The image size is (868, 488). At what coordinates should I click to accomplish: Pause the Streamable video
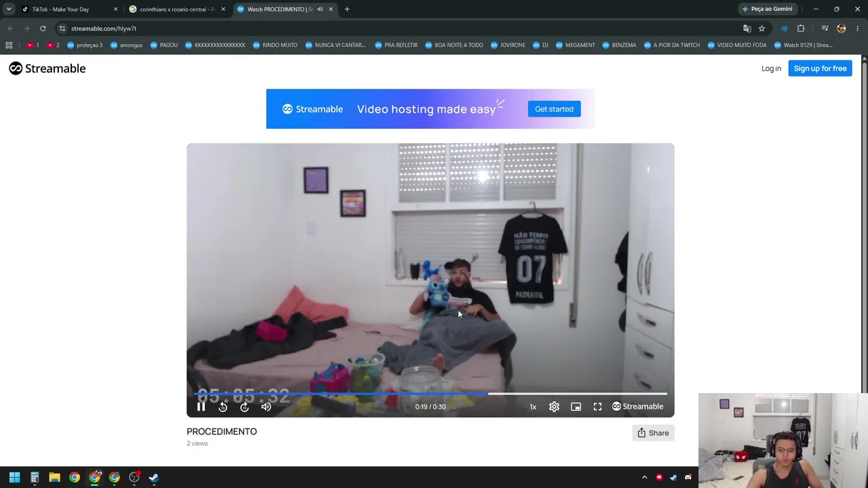click(201, 407)
